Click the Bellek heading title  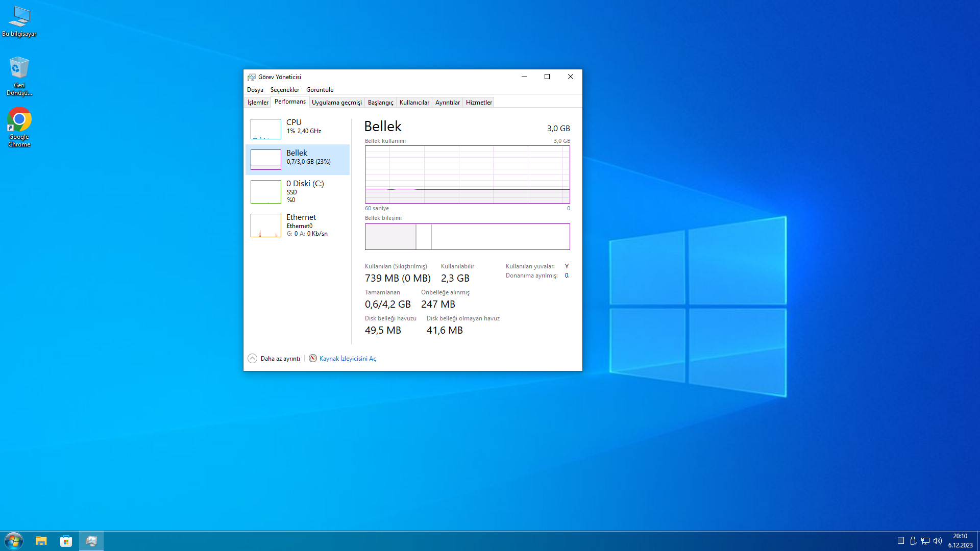[x=383, y=126]
